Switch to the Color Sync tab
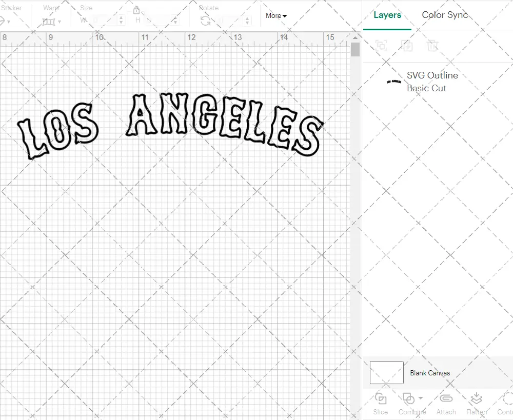 [x=445, y=15]
